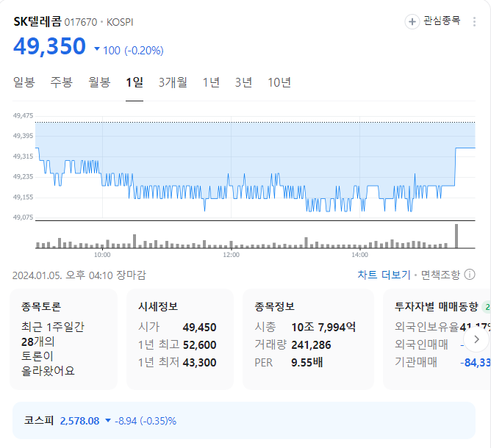Click the 시가 value 49,450
This screenshot has height=448, width=491.
tap(199, 328)
